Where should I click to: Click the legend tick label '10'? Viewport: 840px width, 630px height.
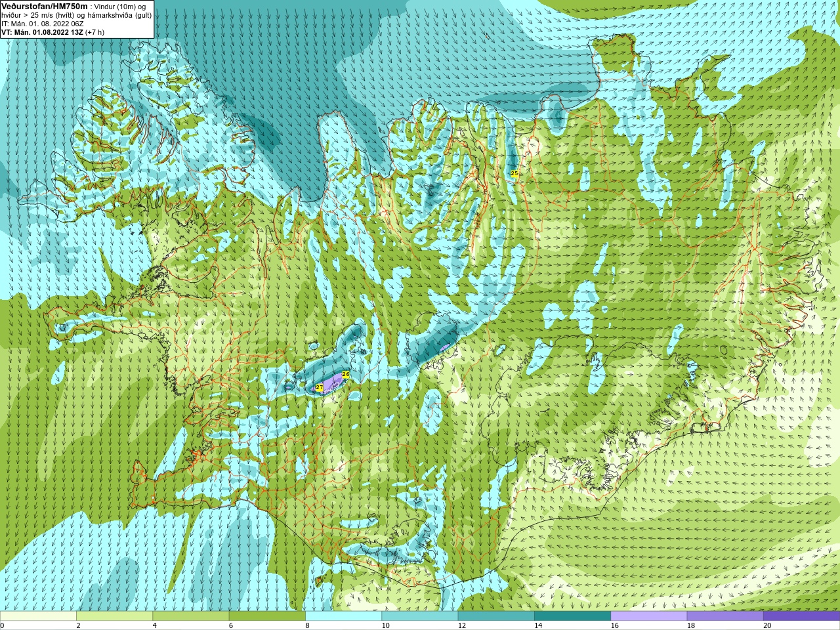click(385, 625)
